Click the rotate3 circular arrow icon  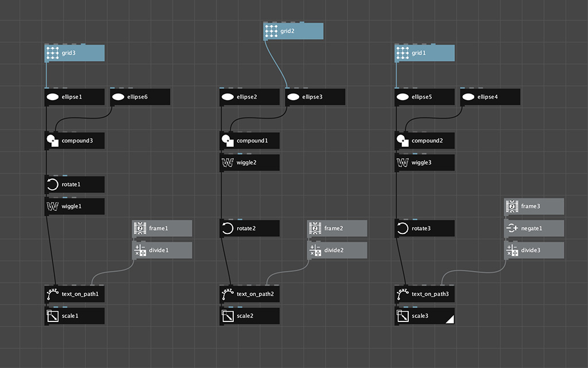[x=403, y=228]
